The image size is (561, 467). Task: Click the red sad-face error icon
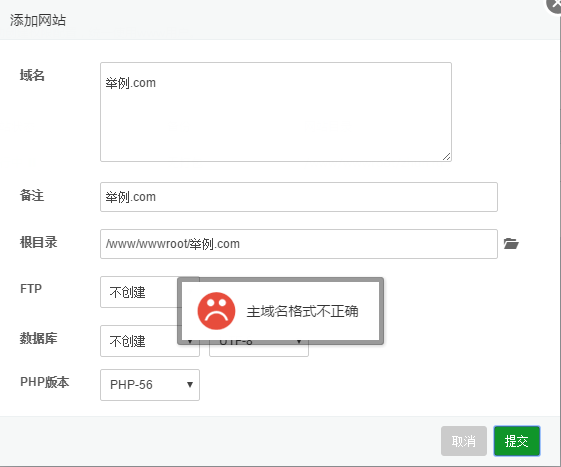(x=216, y=311)
